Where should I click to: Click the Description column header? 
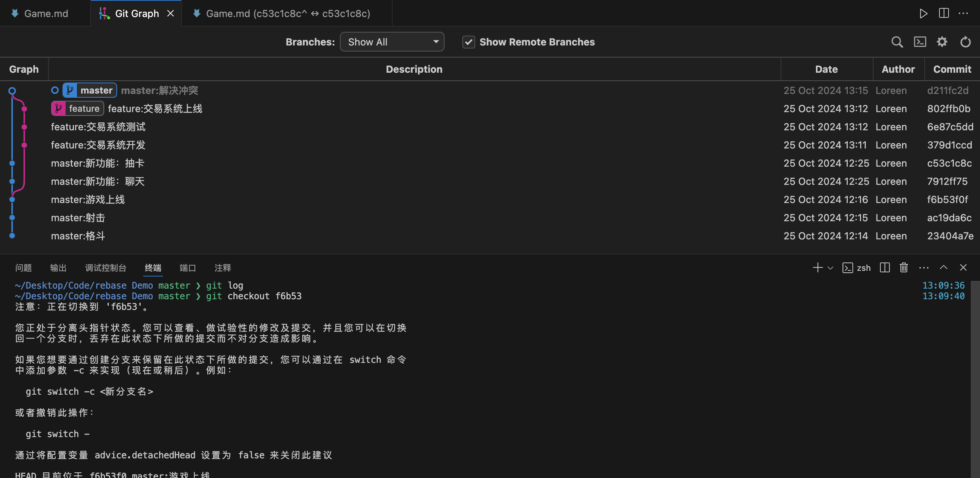(x=414, y=69)
